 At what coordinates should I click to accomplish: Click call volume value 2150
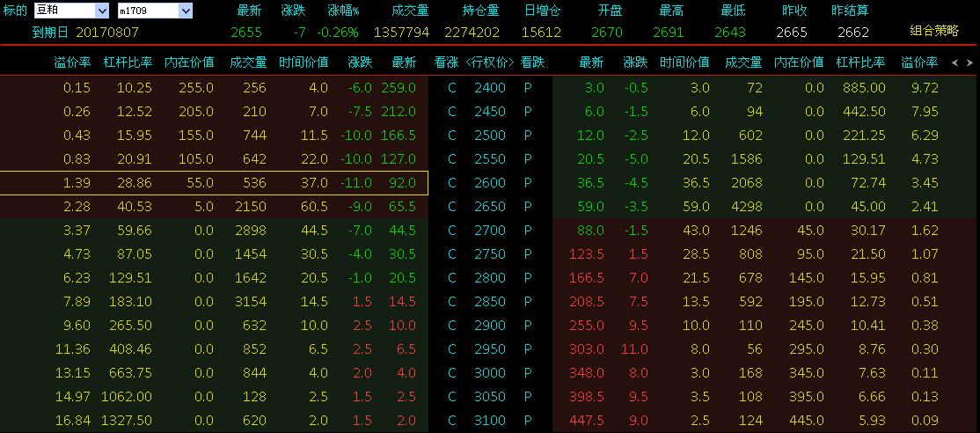click(x=250, y=207)
